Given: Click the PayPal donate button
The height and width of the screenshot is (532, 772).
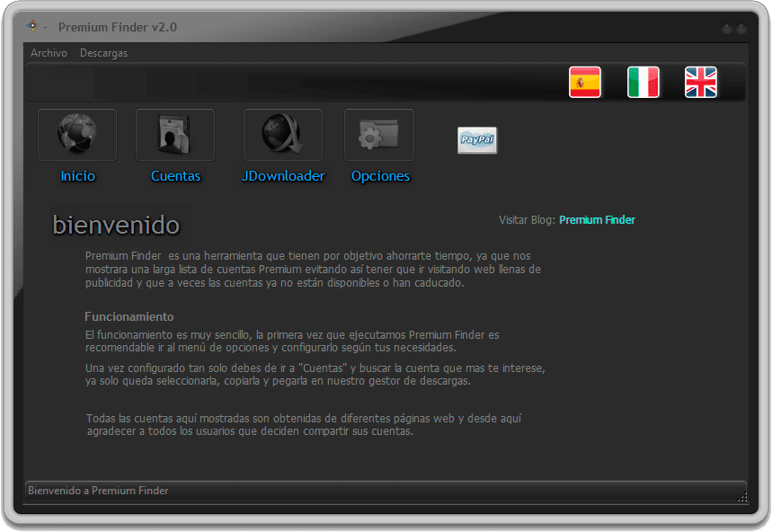Looking at the screenshot, I should [477, 140].
